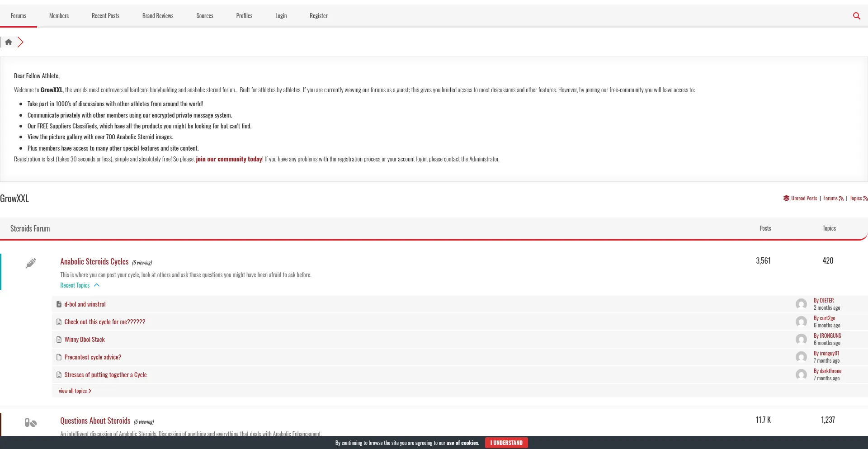Open the Brand Reviews menu item
The image size is (868, 449).
pos(158,16)
